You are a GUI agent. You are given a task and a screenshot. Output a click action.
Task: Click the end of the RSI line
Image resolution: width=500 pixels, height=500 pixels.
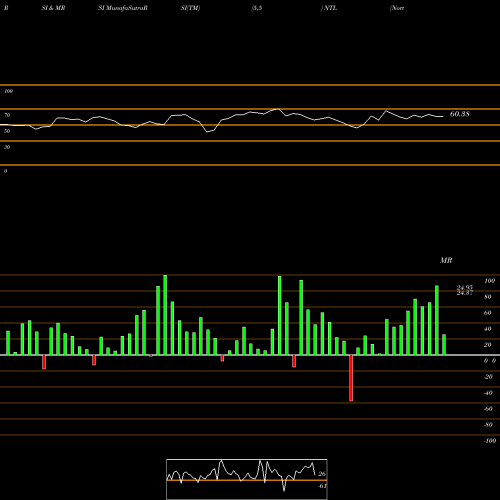[443, 116]
